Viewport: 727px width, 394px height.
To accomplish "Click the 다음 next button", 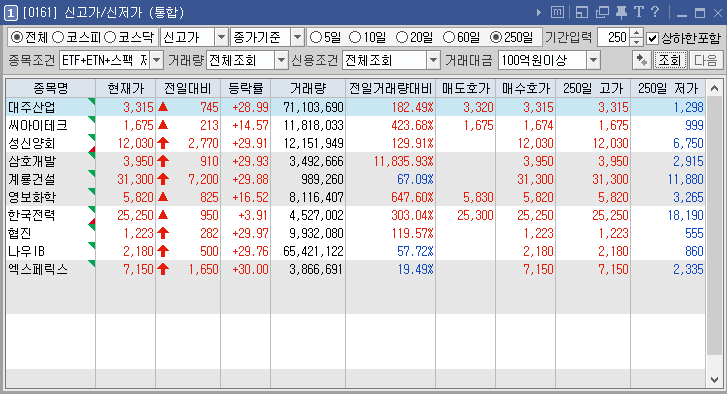I will [x=706, y=60].
